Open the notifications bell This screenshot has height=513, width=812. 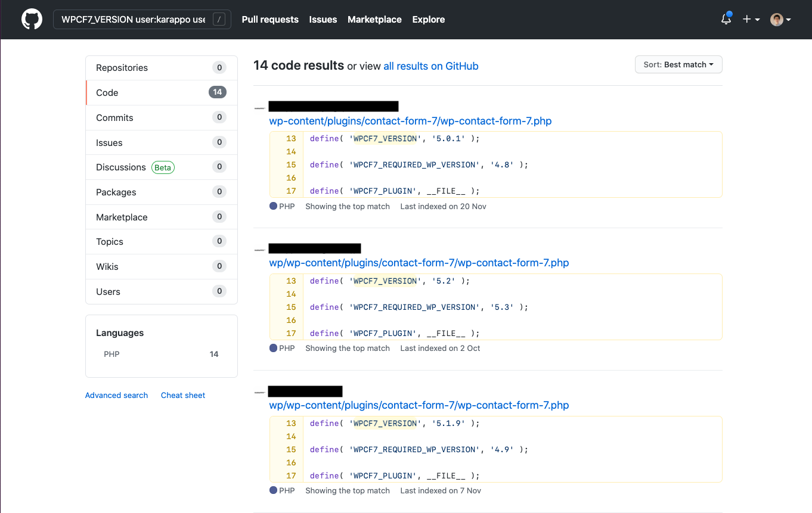tap(726, 20)
